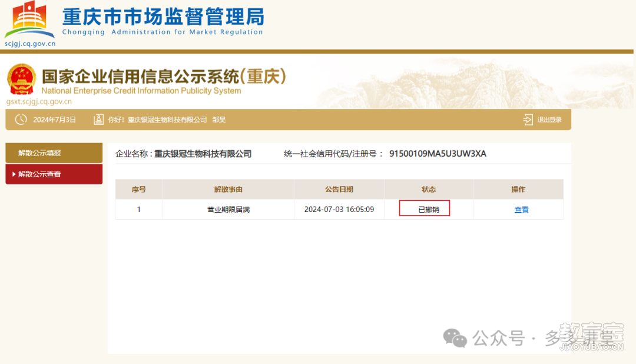Click the 已撤销 status cell
The width and height of the screenshot is (636, 364).
click(x=429, y=210)
